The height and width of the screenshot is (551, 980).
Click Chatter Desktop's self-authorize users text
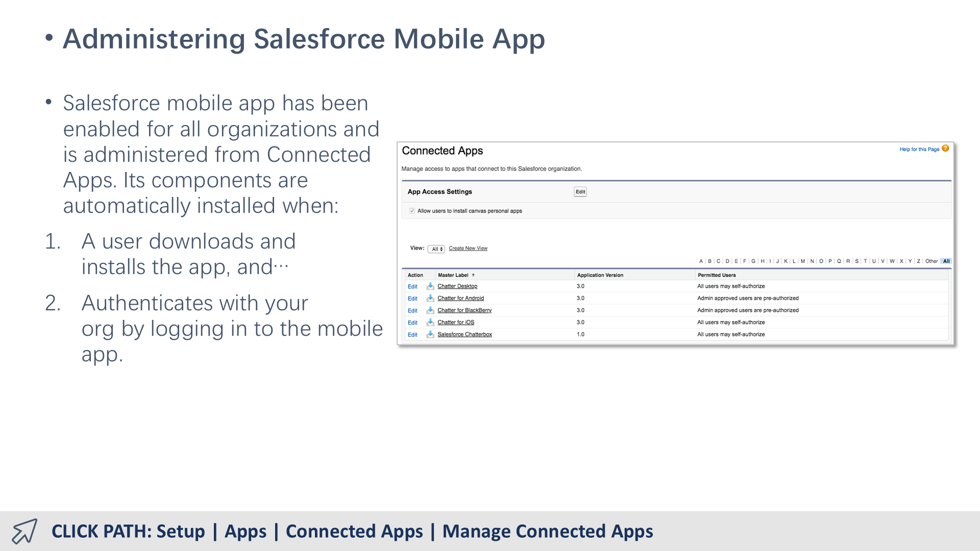(731, 286)
